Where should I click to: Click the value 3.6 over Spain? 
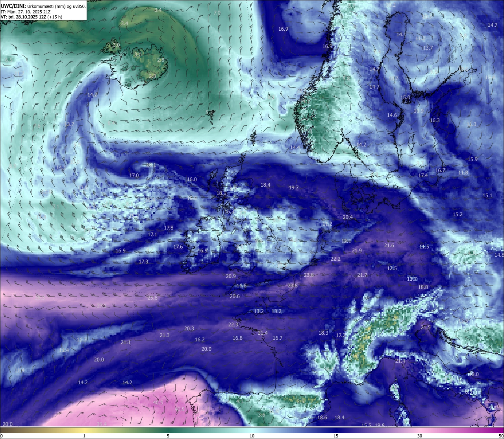click(x=261, y=415)
